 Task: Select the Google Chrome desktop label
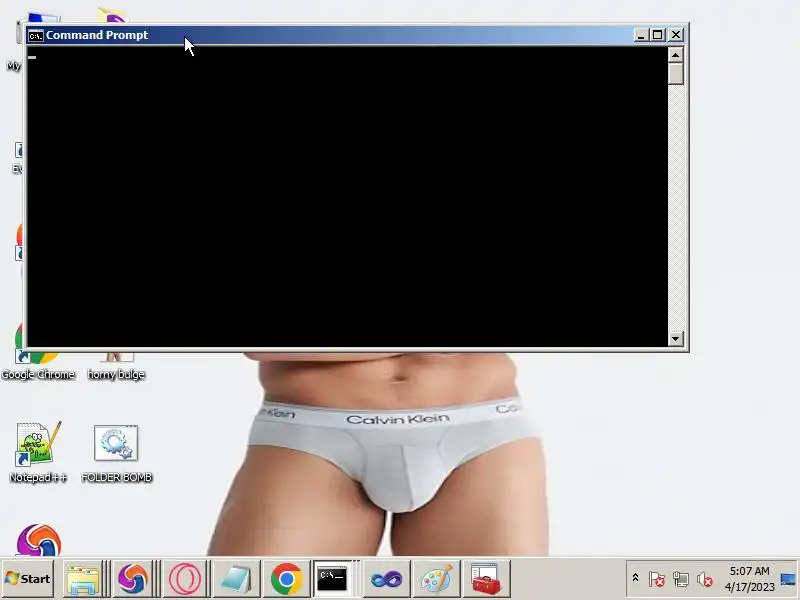[38, 374]
